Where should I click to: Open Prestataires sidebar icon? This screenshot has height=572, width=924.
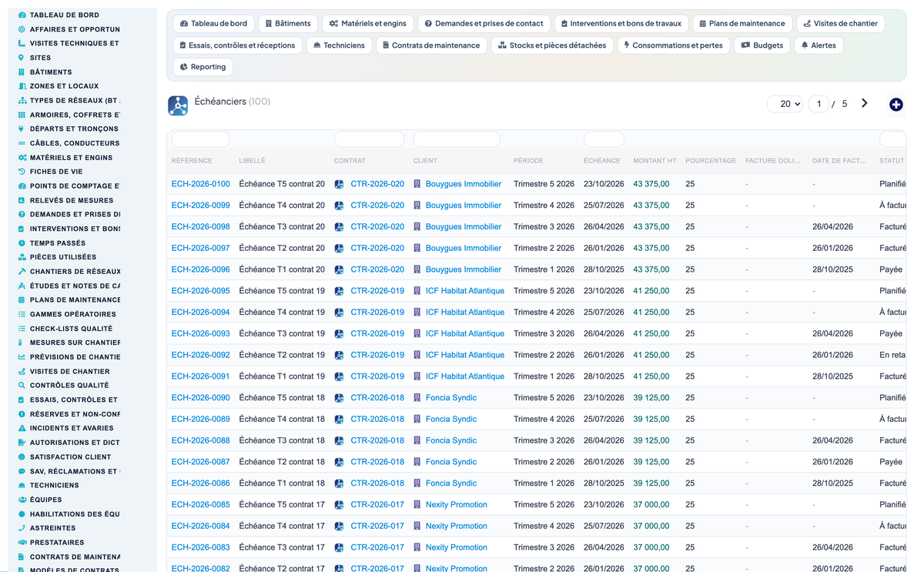pos(22,542)
